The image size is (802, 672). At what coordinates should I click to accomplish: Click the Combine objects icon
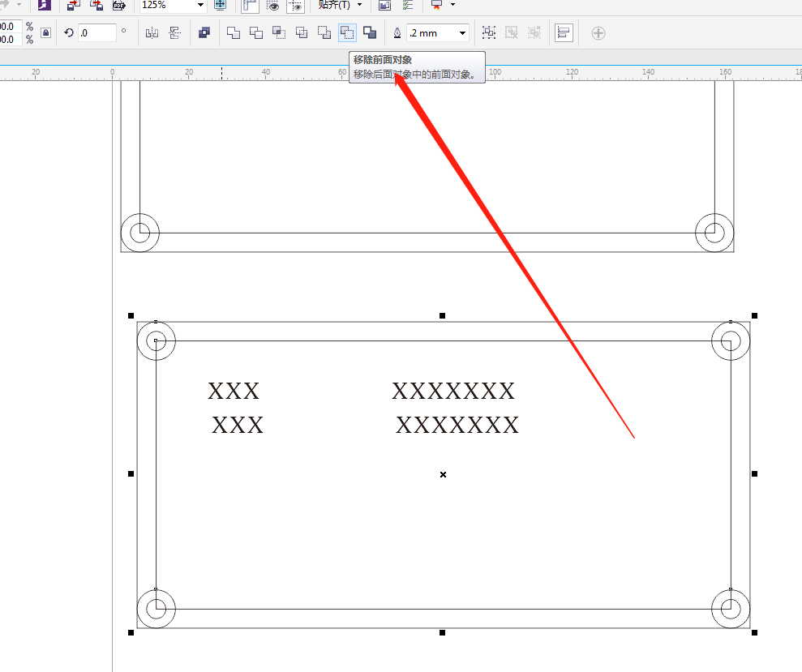point(204,32)
